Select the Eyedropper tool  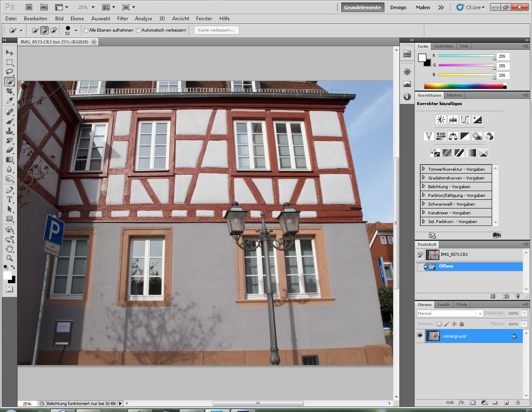pos(10,101)
